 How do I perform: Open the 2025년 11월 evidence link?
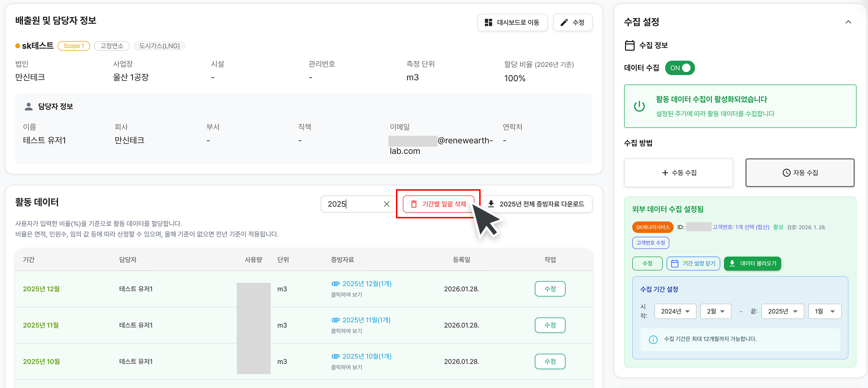(x=366, y=320)
